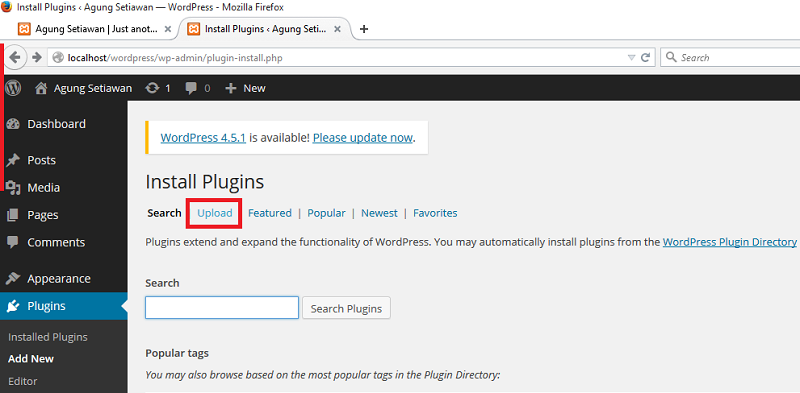This screenshot has width=800, height=393.
Task: Select the Search filter tab
Action: coord(164,213)
